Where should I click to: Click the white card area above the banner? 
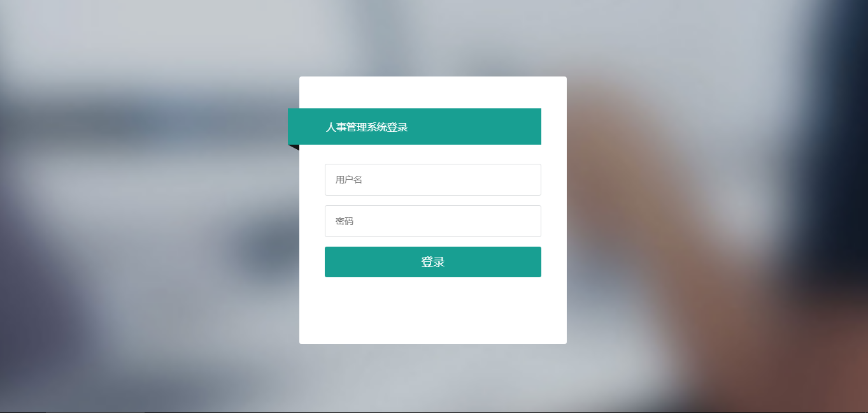tap(433, 92)
